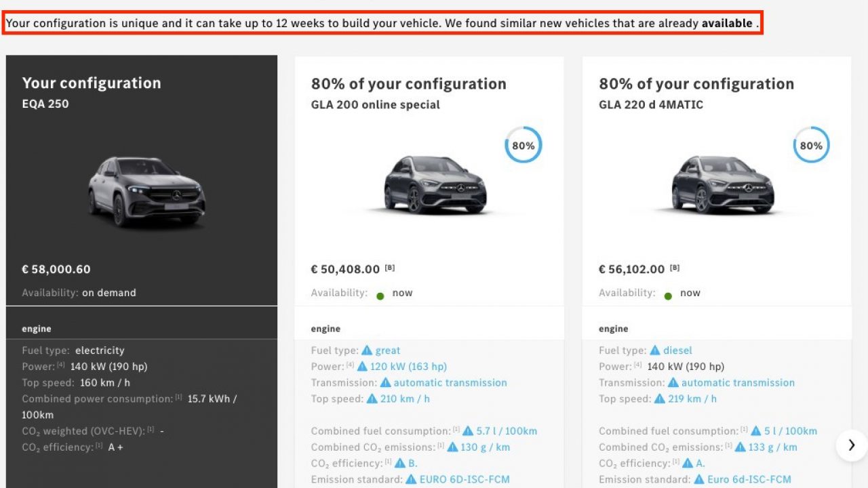Open the GLA 200 online special car image
This screenshot has height=488, width=868.
(x=435, y=185)
